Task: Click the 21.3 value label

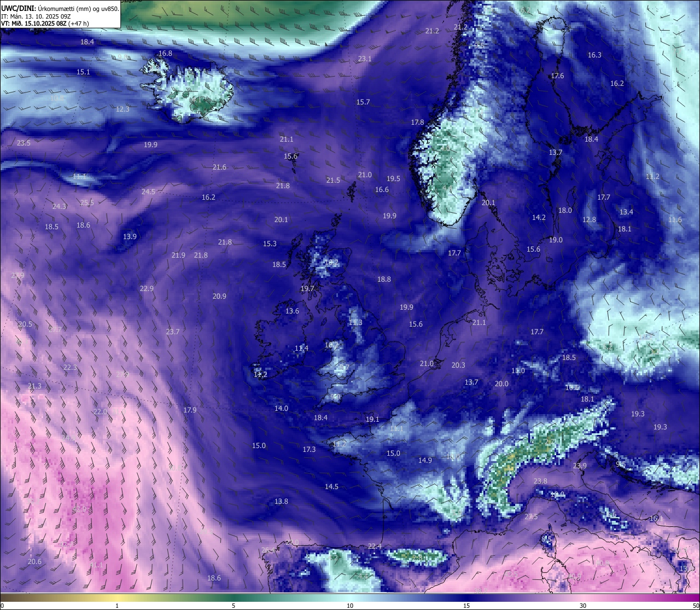Action: click(x=34, y=386)
